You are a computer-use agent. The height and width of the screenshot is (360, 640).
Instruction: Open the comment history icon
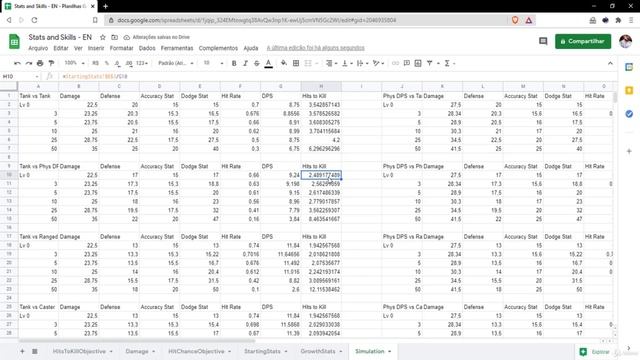tap(543, 41)
